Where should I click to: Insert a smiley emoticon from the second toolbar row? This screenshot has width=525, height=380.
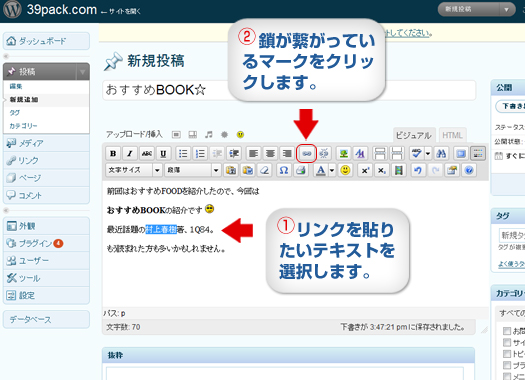coord(345,170)
